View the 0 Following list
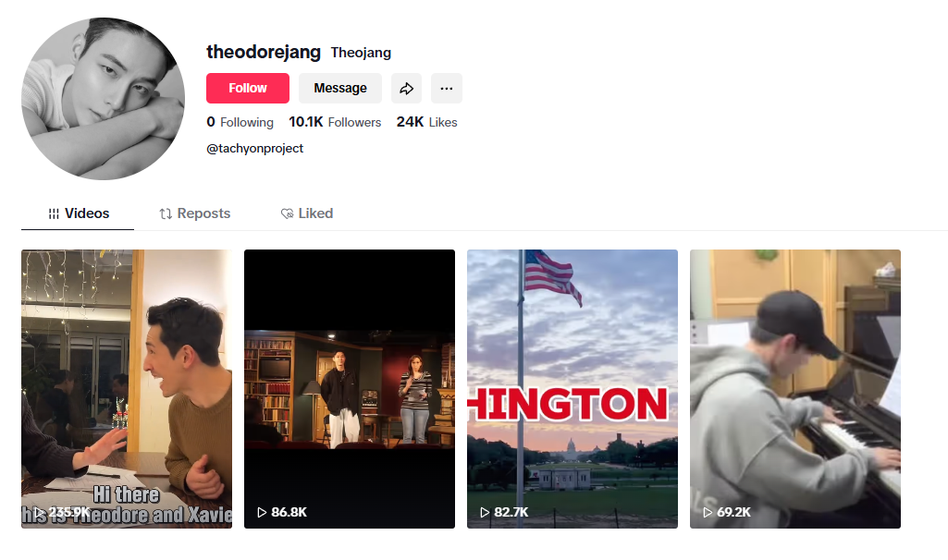Screen dimensions: 948x560 [x=240, y=122]
